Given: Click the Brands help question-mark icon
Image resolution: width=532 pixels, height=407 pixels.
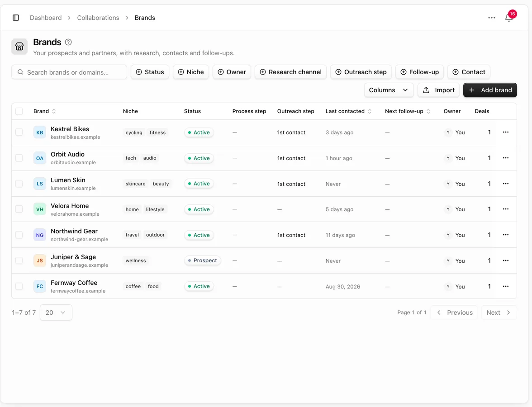Looking at the screenshot, I should coord(68,42).
